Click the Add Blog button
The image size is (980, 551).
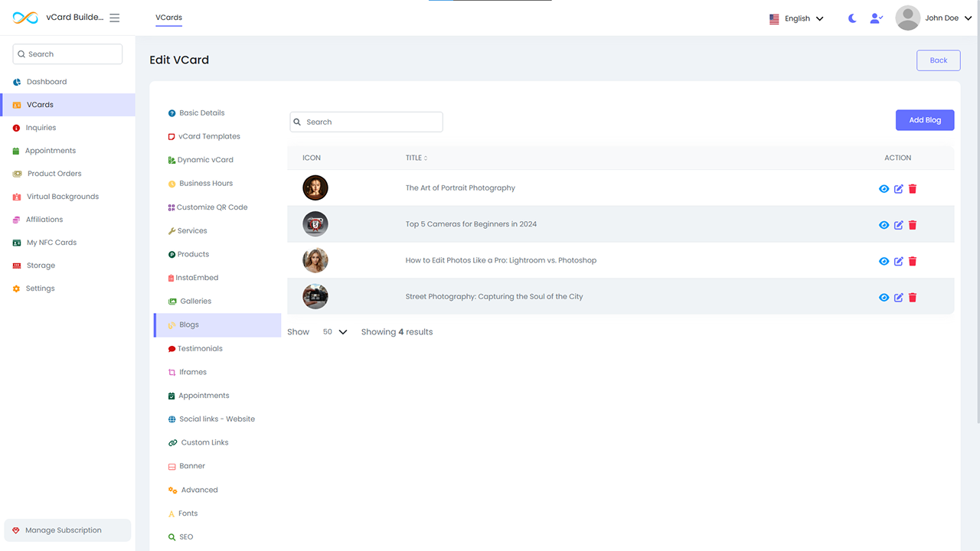(x=924, y=120)
